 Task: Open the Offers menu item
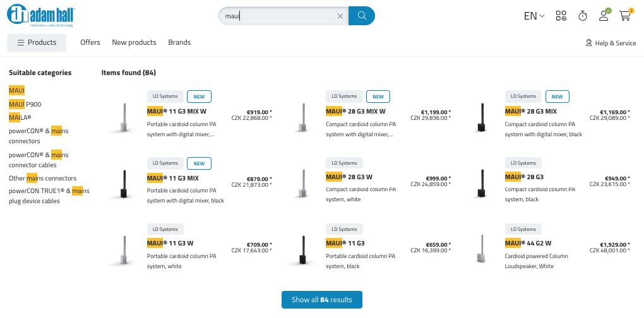90,42
